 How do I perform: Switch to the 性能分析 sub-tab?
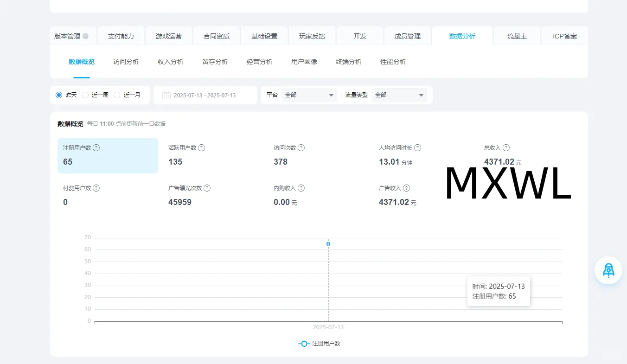(393, 62)
